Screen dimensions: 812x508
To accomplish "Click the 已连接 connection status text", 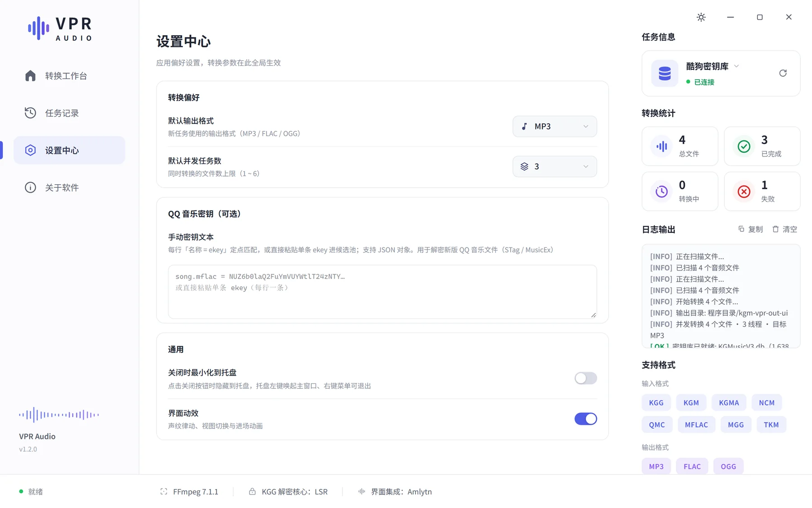I will pyautogui.click(x=704, y=82).
